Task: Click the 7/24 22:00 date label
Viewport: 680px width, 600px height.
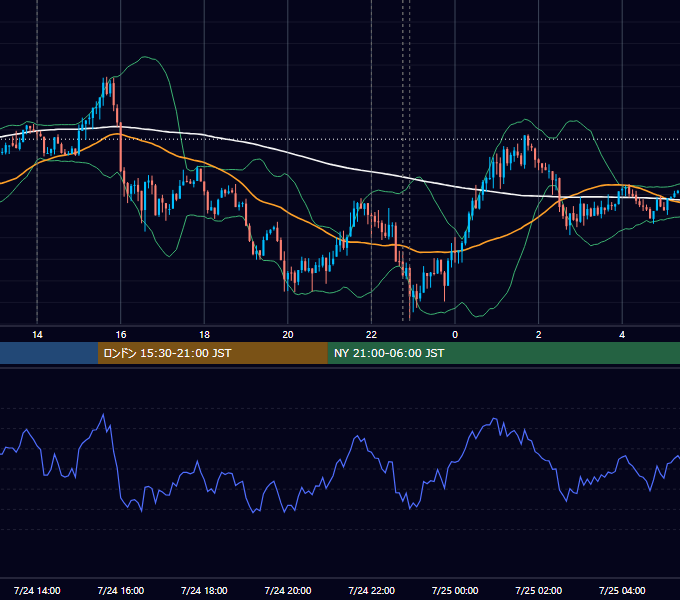Action: click(372, 590)
